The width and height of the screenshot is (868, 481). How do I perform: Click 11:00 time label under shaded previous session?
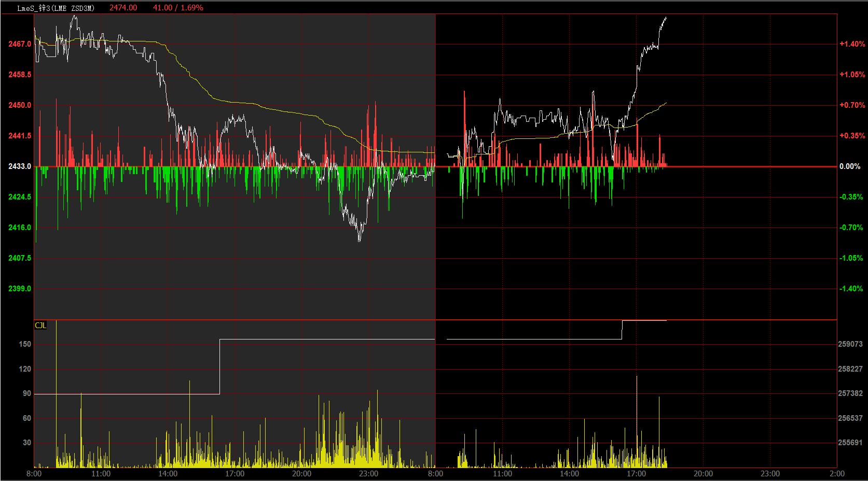pyautogui.click(x=101, y=474)
